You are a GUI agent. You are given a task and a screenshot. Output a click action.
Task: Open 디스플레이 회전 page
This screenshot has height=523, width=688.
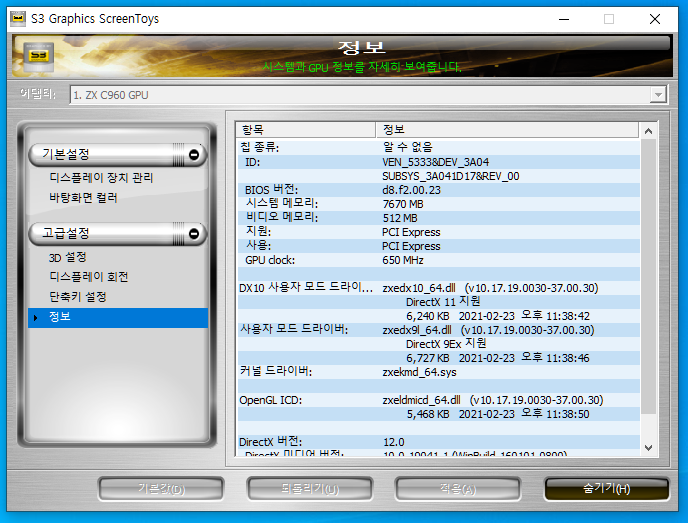click(x=89, y=277)
